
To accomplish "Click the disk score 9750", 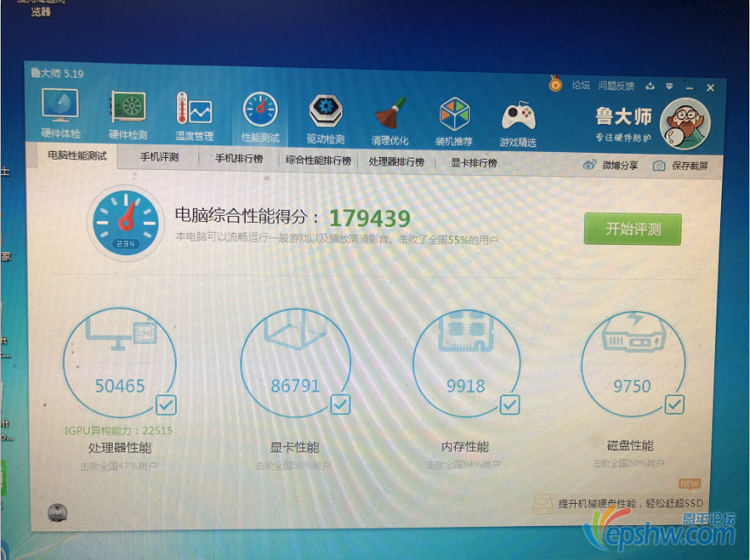I will coord(632,386).
